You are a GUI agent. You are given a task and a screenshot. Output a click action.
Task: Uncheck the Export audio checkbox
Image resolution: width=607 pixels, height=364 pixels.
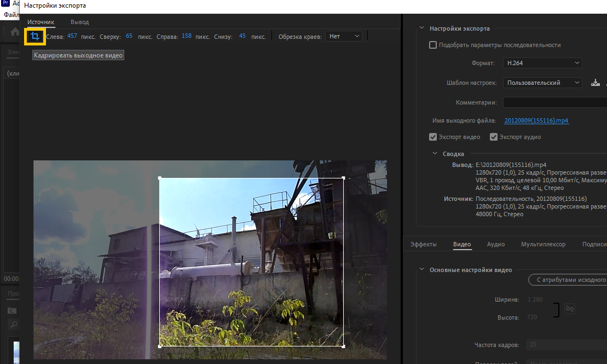point(494,137)
